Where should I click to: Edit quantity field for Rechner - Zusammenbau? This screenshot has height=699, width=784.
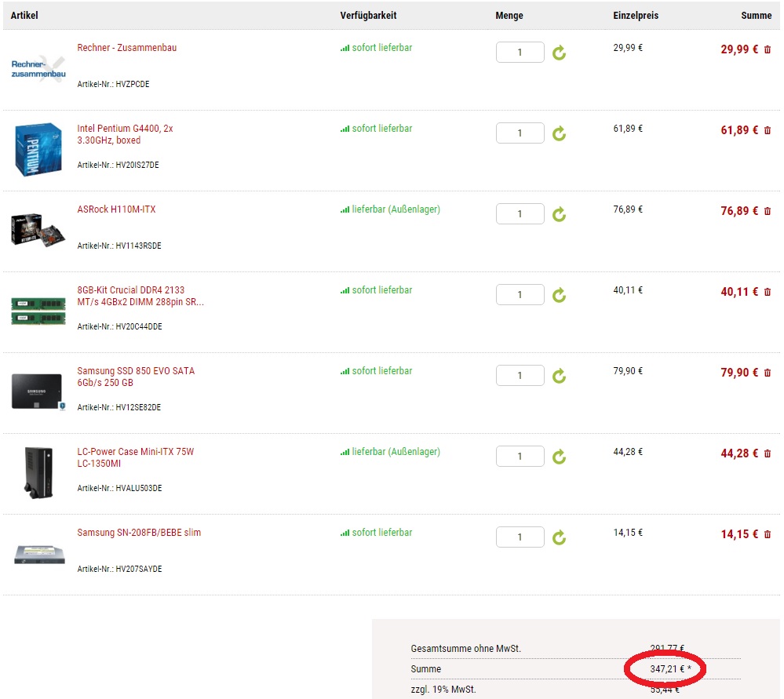(x=520, y=52)
